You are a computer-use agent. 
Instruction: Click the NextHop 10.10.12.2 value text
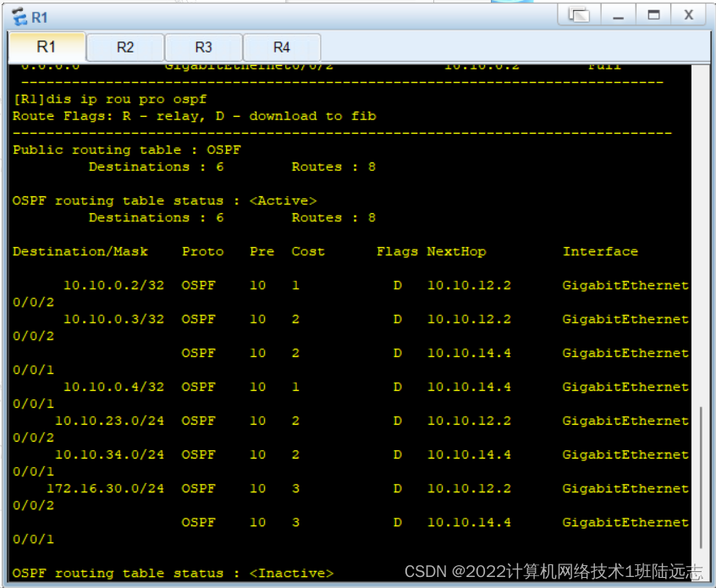[x=469, y=285]
